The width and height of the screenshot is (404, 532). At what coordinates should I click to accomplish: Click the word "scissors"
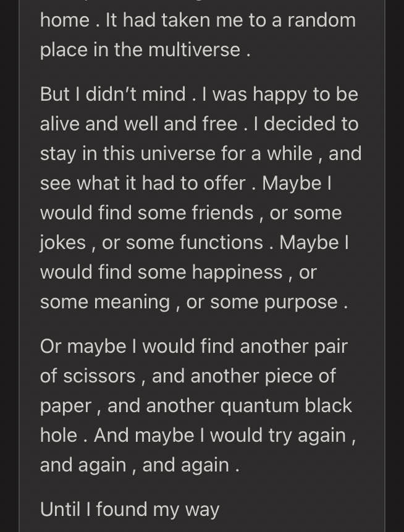pyautogui.click(x=99, y=376)
